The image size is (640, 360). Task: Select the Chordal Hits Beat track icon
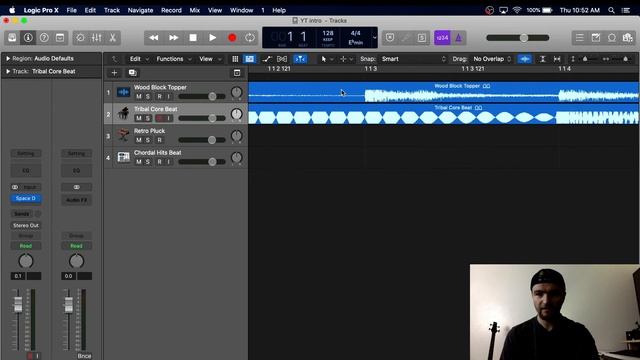pyautogui.click(x=123, y=157)
